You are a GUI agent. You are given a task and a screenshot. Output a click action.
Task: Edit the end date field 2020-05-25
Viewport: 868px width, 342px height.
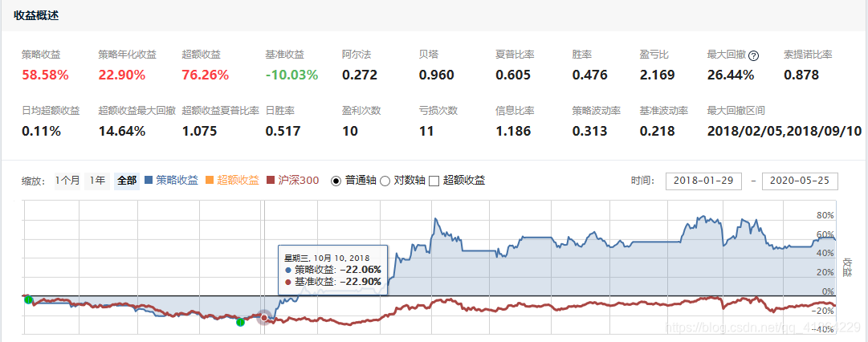click(x=800, y=181)
